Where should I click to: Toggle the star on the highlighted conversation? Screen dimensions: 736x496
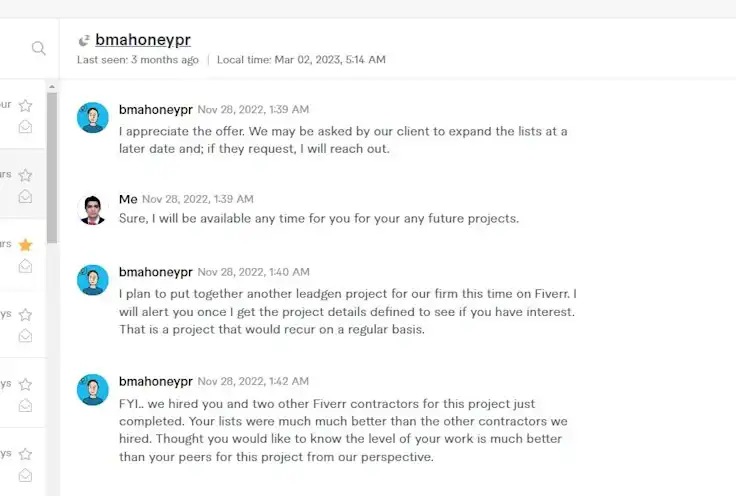[x=25, y=176]
